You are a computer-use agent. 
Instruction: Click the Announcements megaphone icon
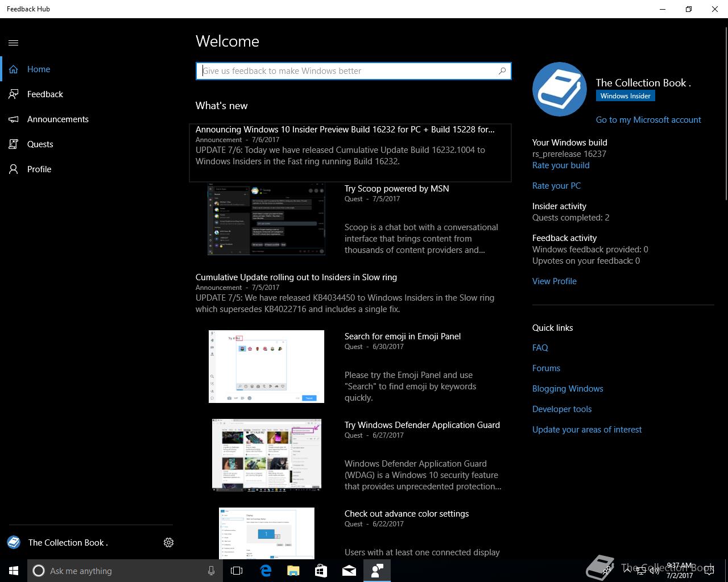[x=14, y=119]
